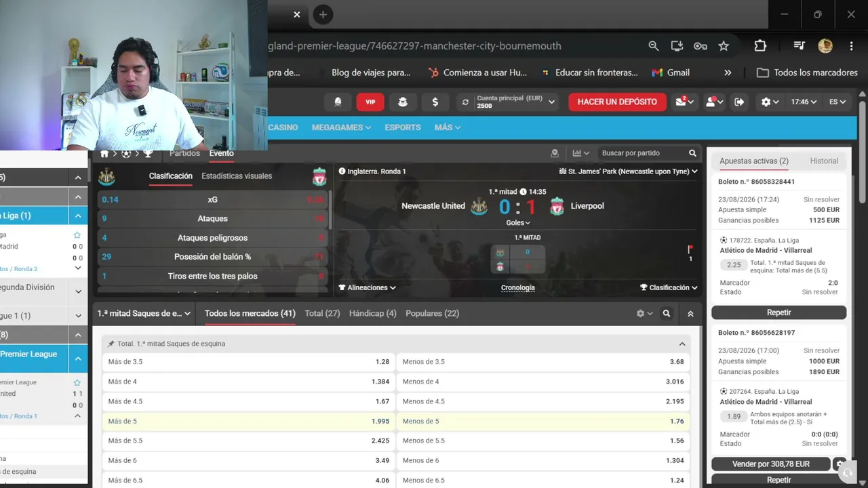Open Chrome password key icon
The width and height of the screenshot is (868, 488).
click(x=700, y=46)
